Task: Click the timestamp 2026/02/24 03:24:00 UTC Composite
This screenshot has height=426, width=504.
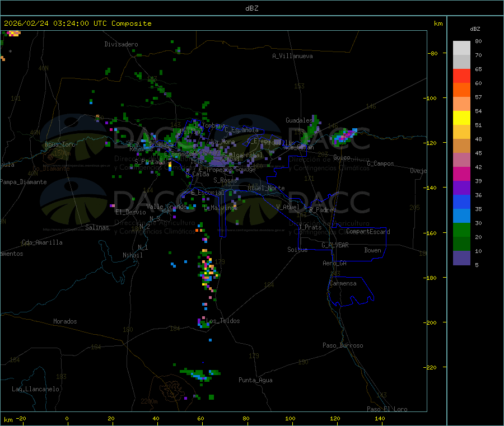Action: (x=77, y=24)
